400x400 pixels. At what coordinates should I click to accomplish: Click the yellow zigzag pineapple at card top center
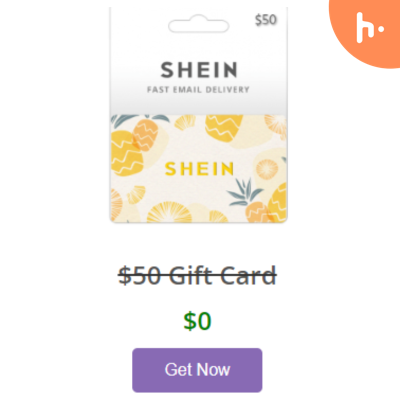coord(223,128)
